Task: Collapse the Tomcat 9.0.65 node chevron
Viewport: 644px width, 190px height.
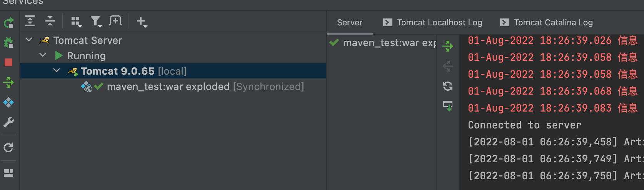Action: point(57,71)
